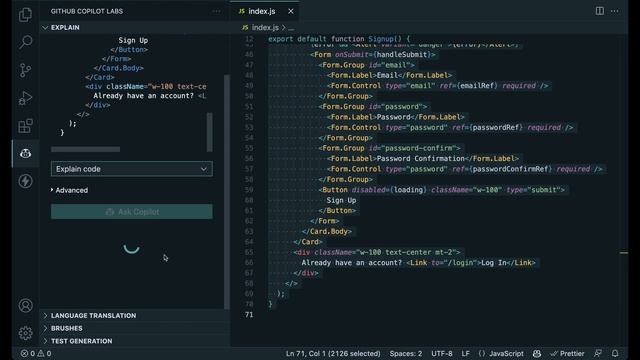Expand the Advanced options
Screen dimensions: 640x360
(69, 190)
